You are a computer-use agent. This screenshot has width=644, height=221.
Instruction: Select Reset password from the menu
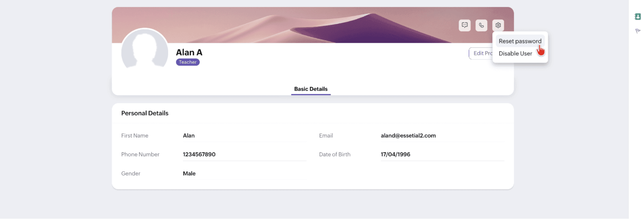point(520,41)
